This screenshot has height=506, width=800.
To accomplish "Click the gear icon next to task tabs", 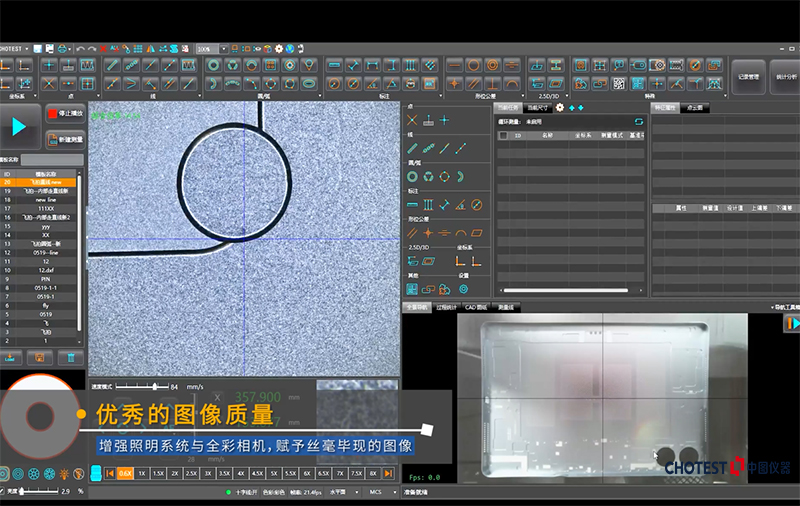I will click(560, 108).
